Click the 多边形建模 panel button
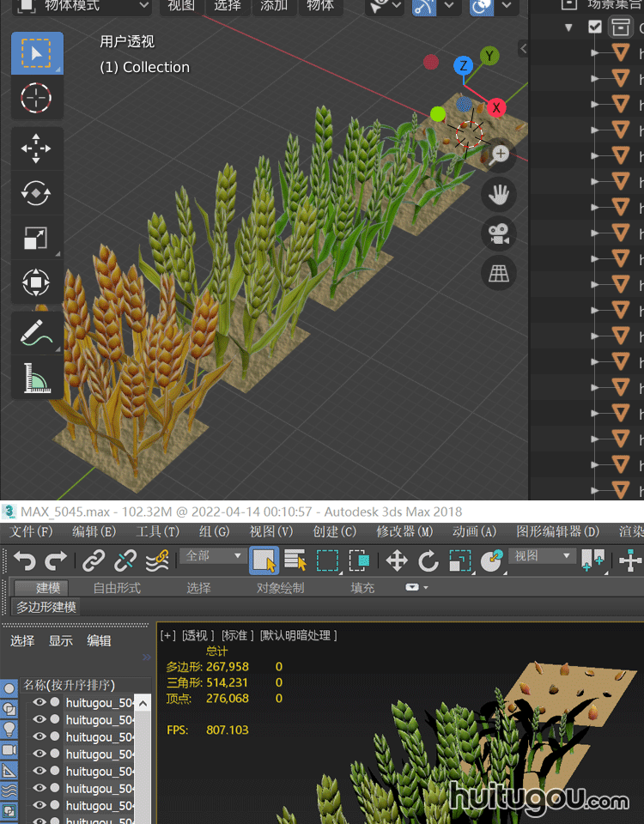 (x=46, y=607)
